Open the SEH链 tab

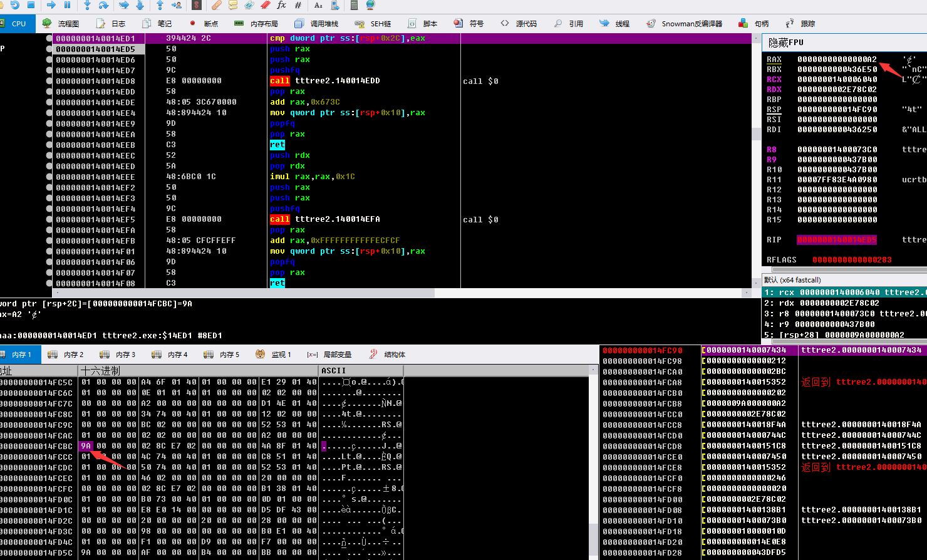pos(373,24)
